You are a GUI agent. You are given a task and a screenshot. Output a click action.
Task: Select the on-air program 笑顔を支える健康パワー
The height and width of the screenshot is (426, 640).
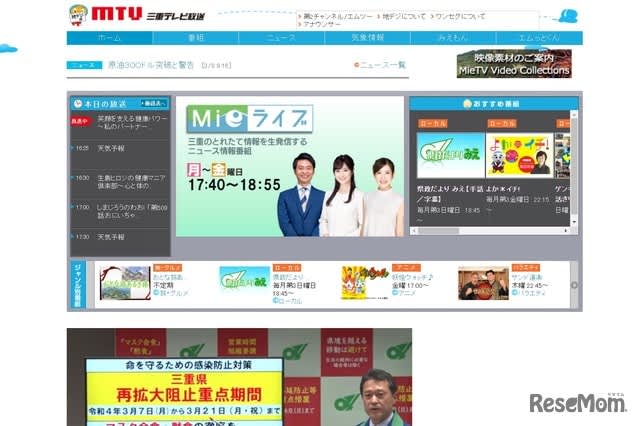[x=132, y=122]
